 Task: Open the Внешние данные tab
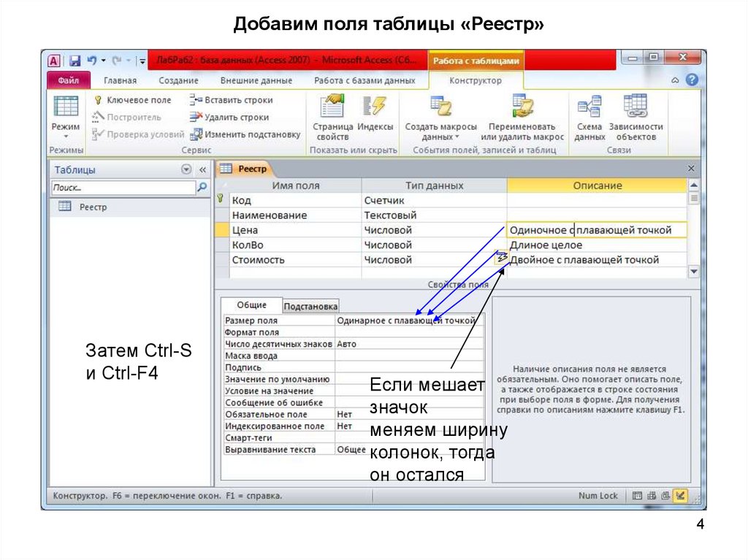coord(256,80)
